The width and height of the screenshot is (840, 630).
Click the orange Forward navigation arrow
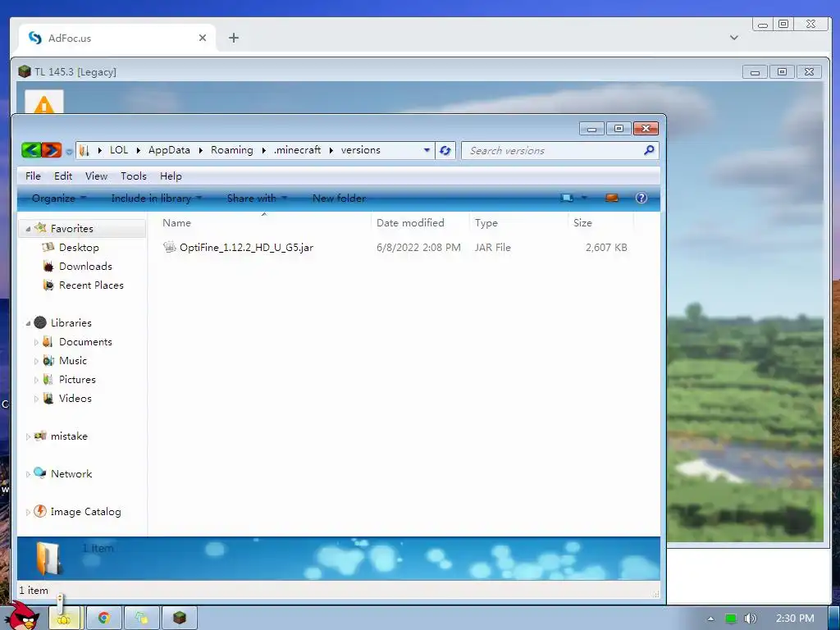(52, 150)
